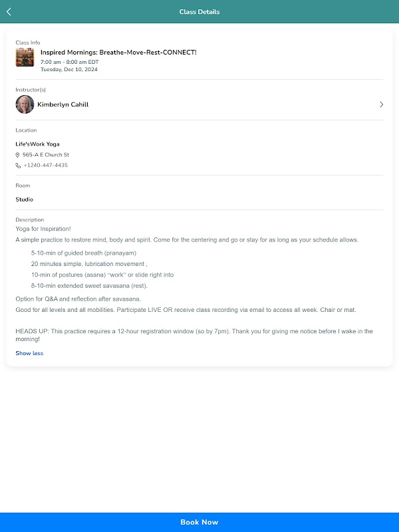Select the Q&A and reflection option text

click(x=78, y=299)
